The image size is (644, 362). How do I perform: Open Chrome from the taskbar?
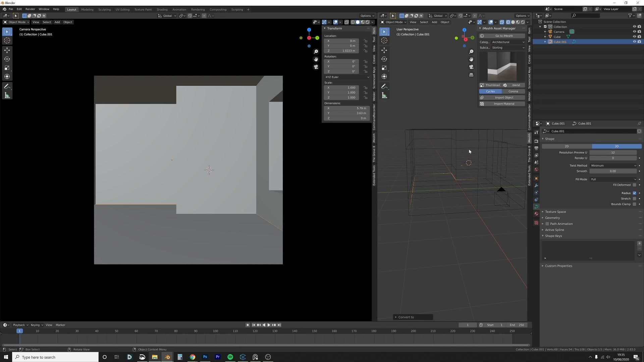[x=193, y=357]
